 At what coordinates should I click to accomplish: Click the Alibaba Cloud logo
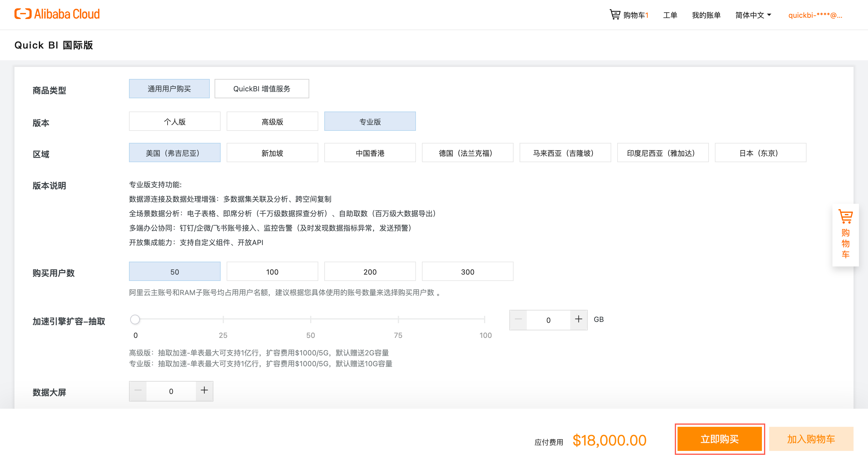(57, 14)
